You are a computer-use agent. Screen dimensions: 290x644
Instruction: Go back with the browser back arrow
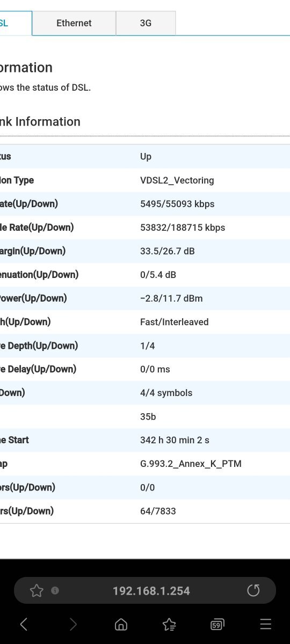coord(24,624)
